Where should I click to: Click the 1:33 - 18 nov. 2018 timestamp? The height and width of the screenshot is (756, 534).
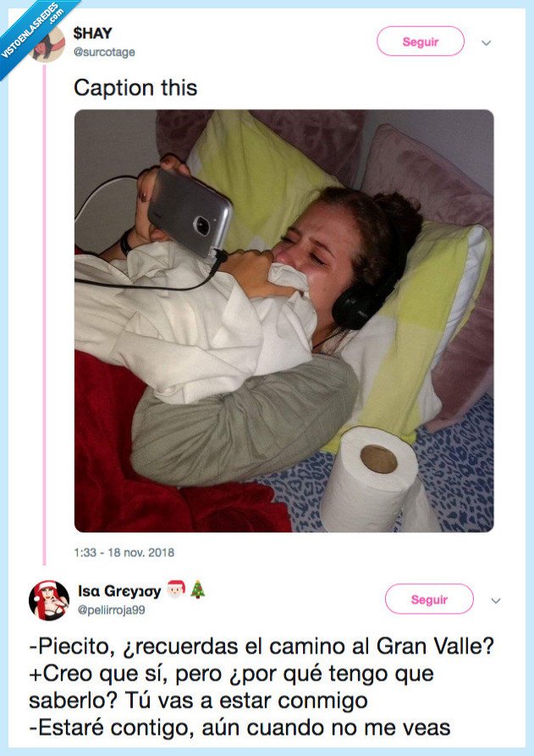[124, 553]
